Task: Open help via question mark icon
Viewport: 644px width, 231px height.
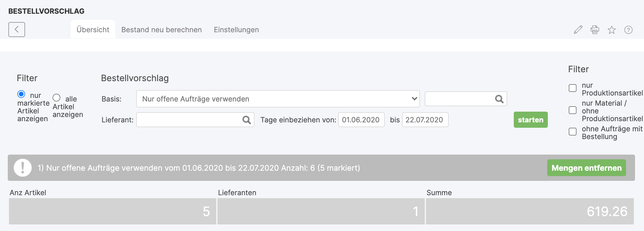Action: (628, 30)
